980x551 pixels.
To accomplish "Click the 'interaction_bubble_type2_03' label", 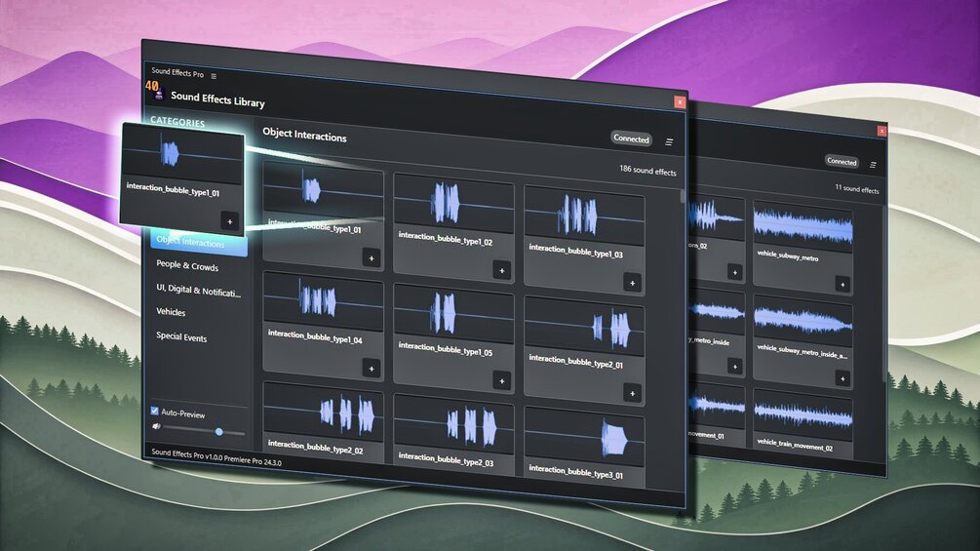I will tap(446, 459).
